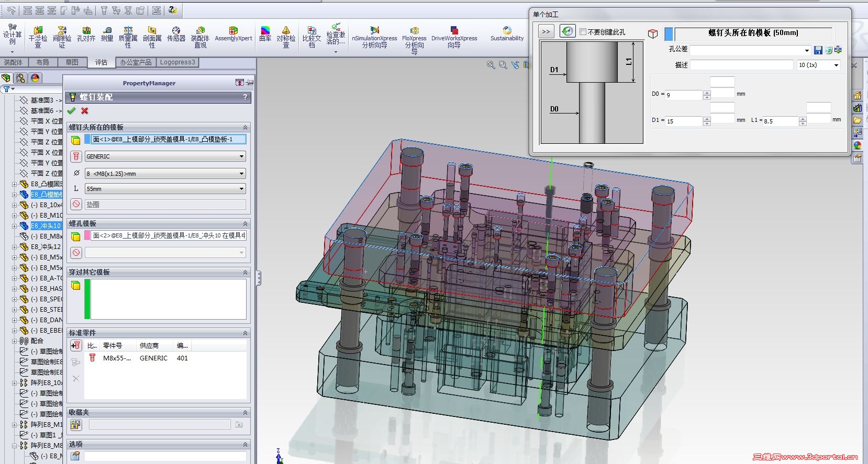The width and height of the screenshot is (868, 464).
Task: Select the M8x55 GENERIC row in 标准零件
Action: point(165,358)
